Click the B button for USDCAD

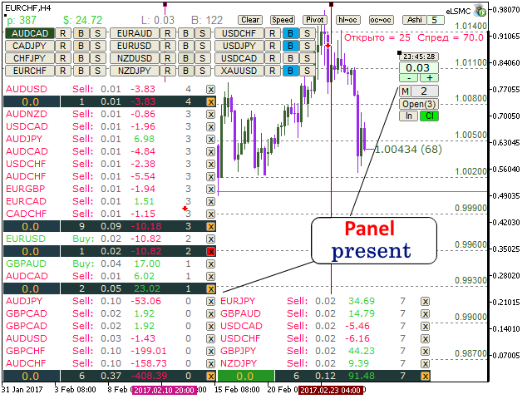290,59
